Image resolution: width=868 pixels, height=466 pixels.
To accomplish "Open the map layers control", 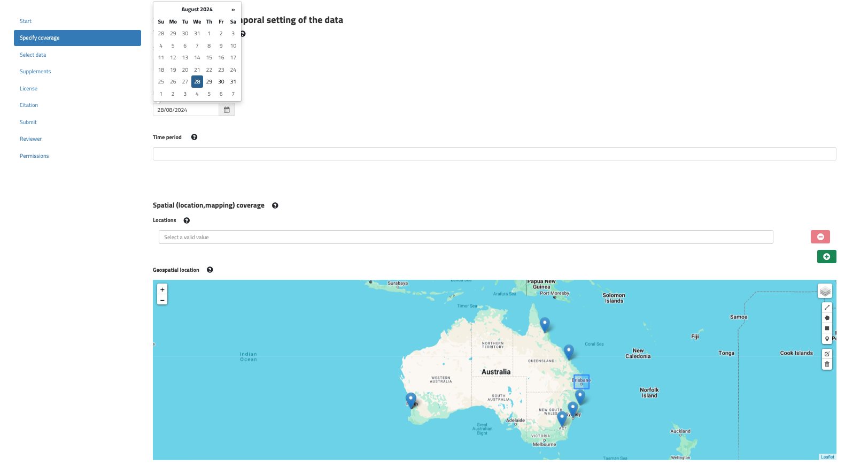I will 825,291.
